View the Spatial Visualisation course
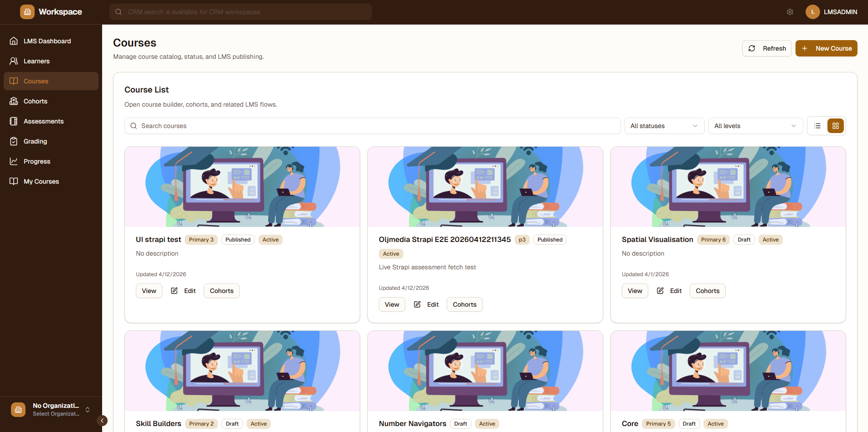 coord(635,291)
